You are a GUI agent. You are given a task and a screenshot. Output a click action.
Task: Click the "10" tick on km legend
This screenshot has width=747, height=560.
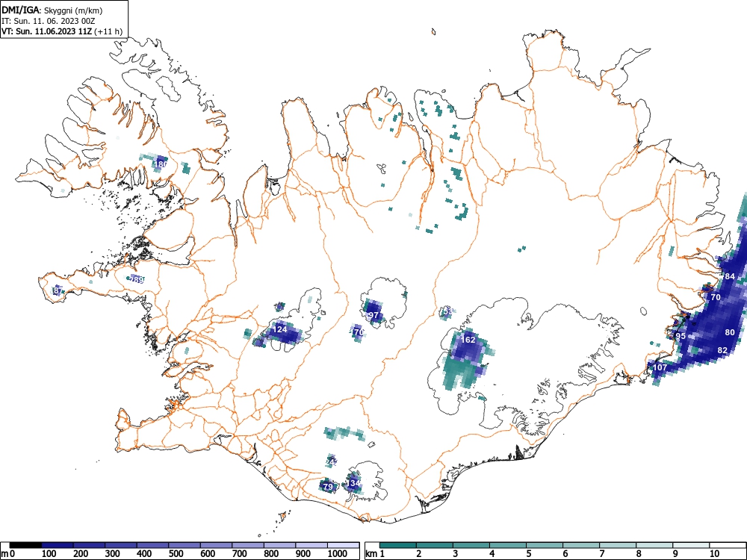pos(714,554)
